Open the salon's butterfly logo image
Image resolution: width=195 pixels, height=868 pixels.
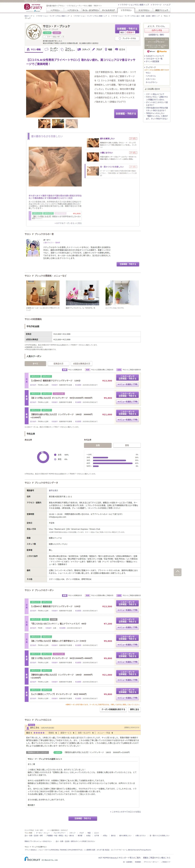(x=34, y=32)
